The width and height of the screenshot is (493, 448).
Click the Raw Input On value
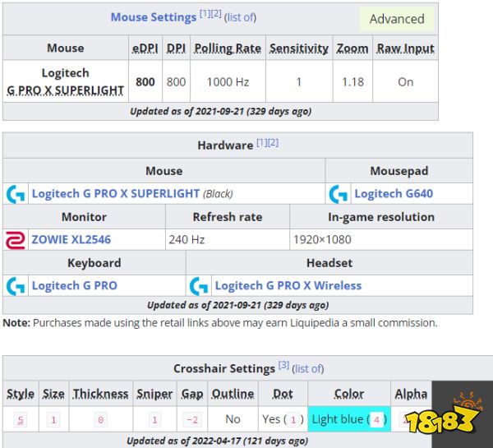point(405,82)
